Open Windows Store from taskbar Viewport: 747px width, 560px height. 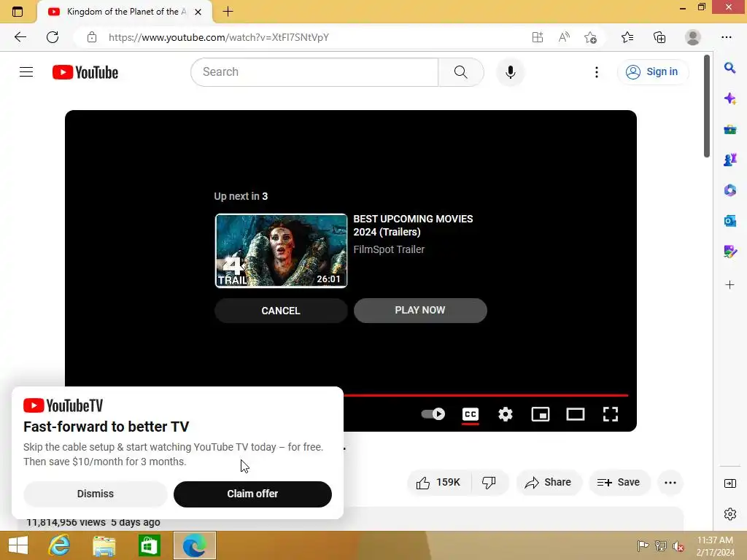[149, 545]
